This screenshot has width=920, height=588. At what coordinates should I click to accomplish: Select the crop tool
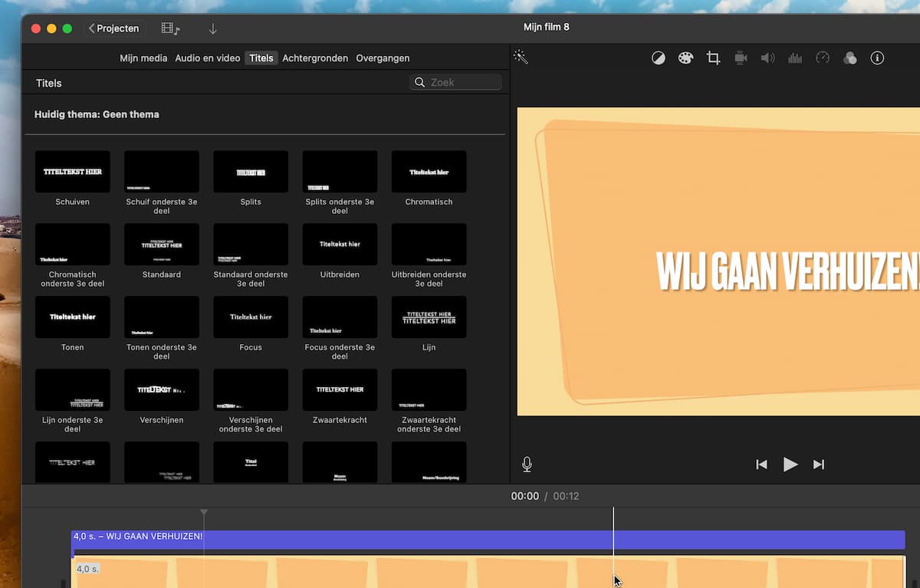pyautogui.click(x=713, y=58)
